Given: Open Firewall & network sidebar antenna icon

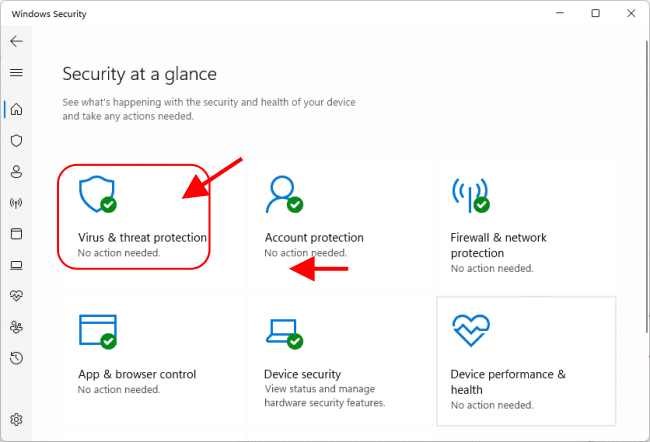Looking at the screenshot, I should tap(16, 202).
